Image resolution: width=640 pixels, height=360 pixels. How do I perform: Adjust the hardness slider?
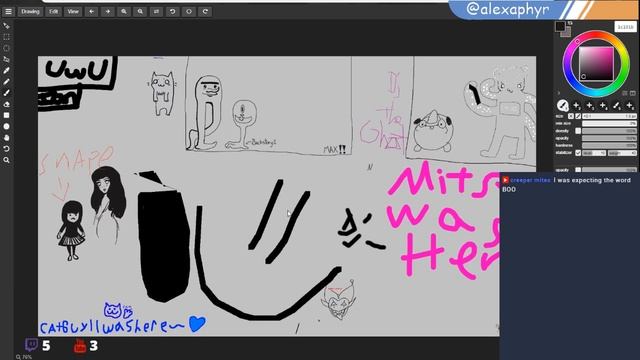pyautogui.click(x=609, y=145)
